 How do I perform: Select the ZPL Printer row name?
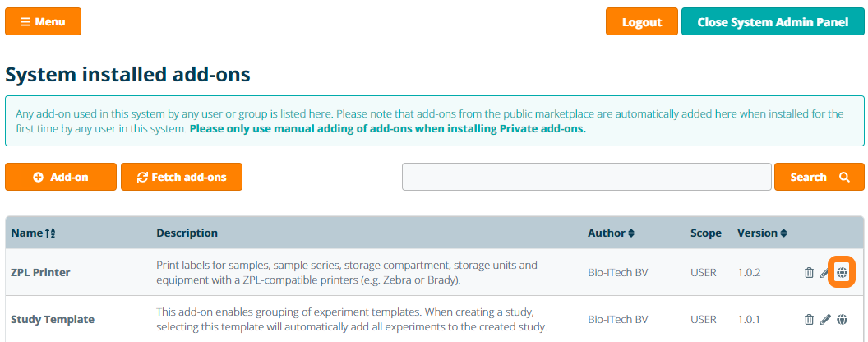click(40, 272)
